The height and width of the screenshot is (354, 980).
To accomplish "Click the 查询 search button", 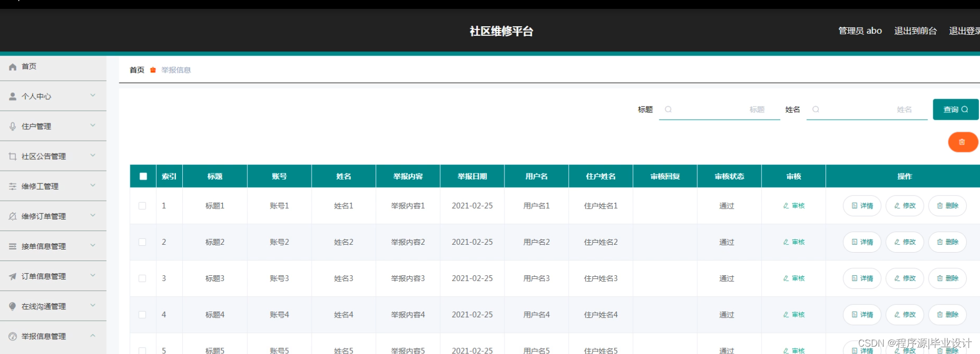I will tap(956, 109).
